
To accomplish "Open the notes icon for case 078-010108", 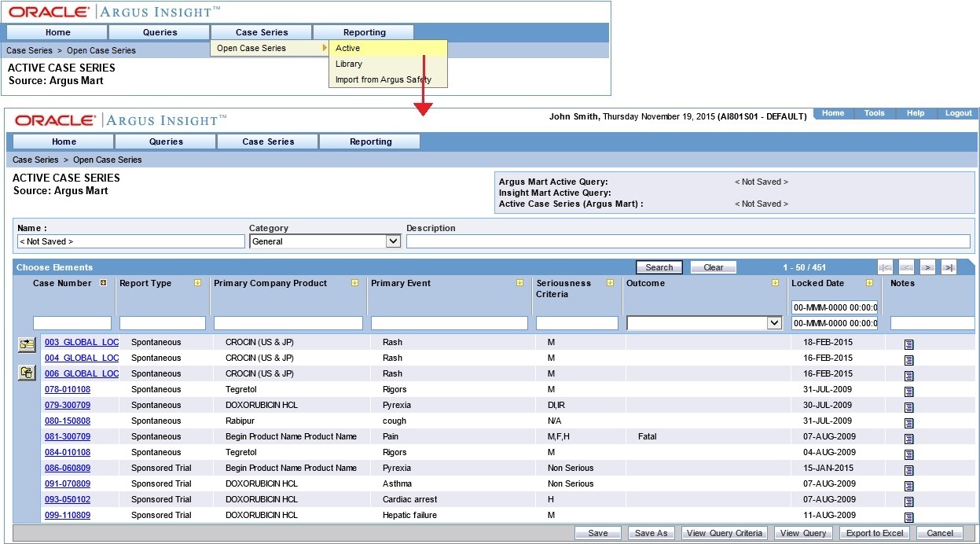I will click(908, 391).
